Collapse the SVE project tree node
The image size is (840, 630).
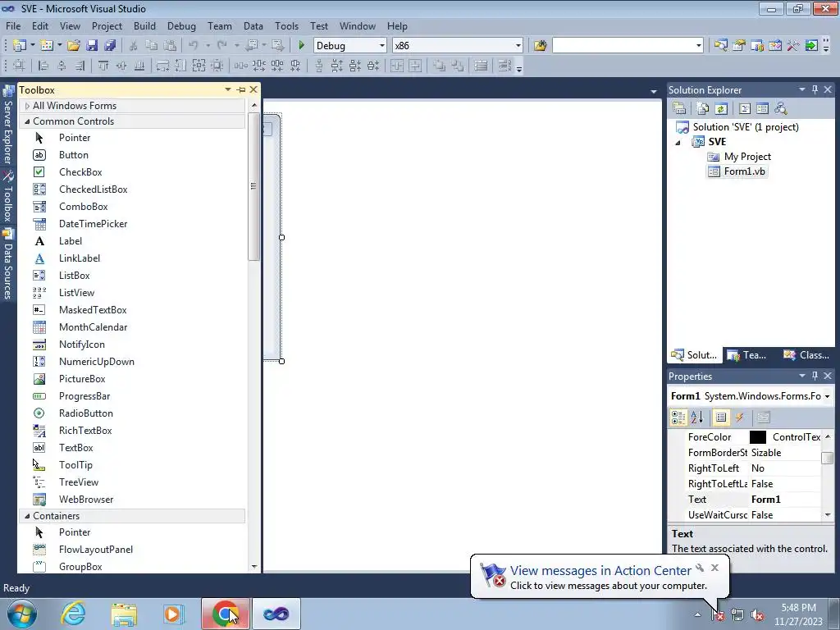(x=678, y=143)
